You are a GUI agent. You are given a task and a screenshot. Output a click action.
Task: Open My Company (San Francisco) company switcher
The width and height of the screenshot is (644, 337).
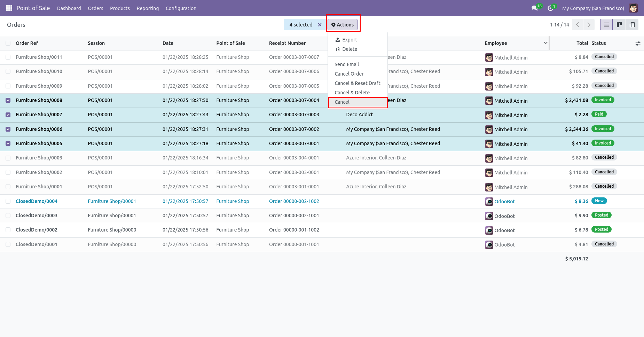(593, 8)
